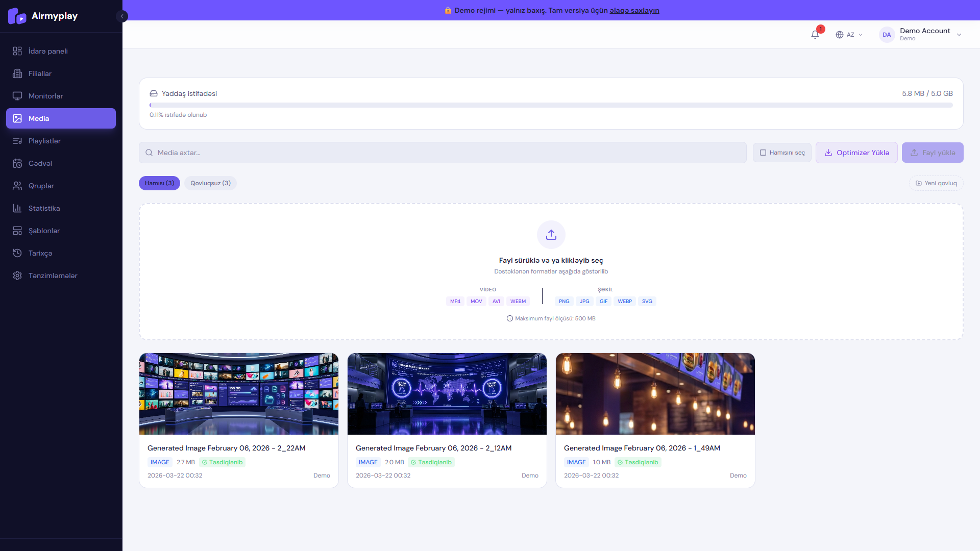Screen dimensions: 980x551
Task: Open Tənzimləmələr gear icon
Action: [x=17, y=275]
